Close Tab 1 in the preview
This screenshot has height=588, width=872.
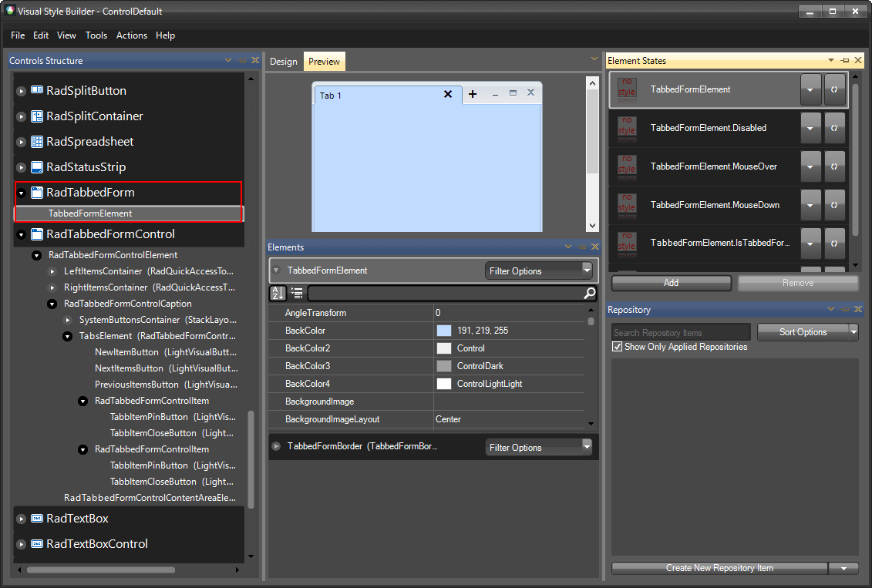pyautogui.click(x=448, y=94)
